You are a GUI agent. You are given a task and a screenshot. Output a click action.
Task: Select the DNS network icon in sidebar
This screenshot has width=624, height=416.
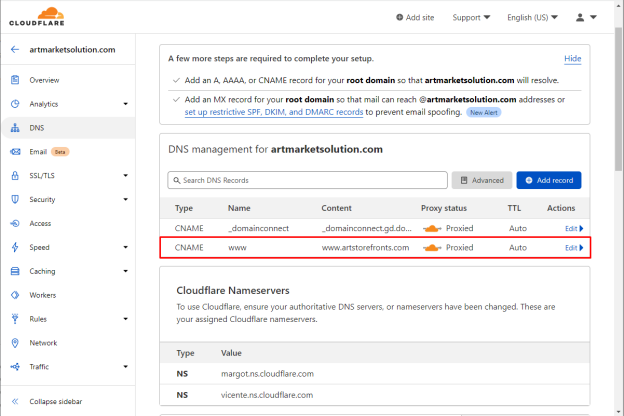point(15,128)
